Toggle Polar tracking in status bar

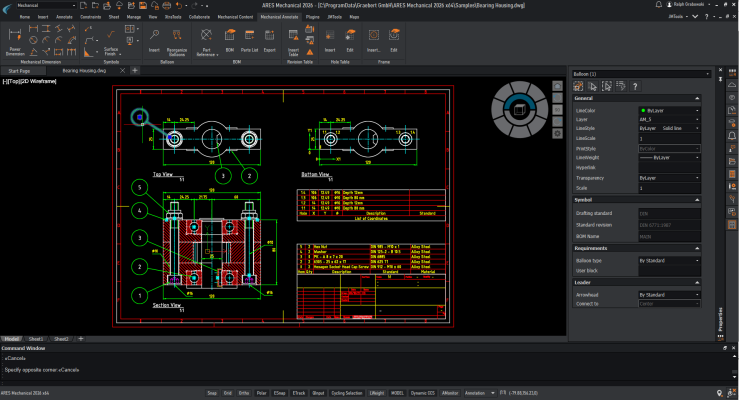coord(262,393)
